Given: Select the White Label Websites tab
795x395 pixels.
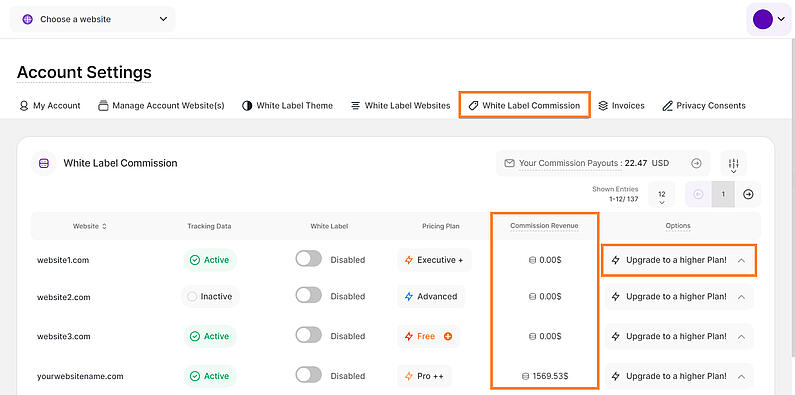Looking at the screenshot, I should [401, 105].
